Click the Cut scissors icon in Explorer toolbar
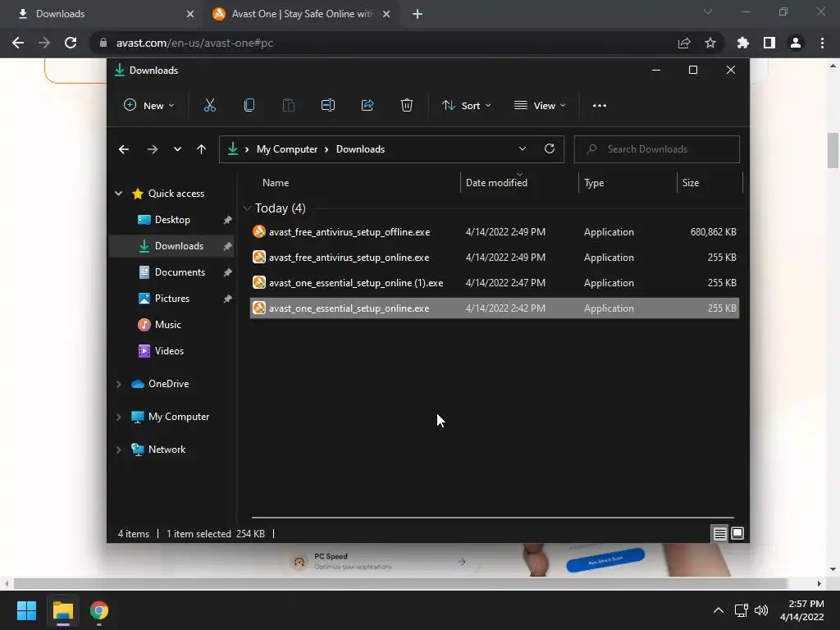The width and height of the screenshot is (840, 630). (x=209, y=106)
